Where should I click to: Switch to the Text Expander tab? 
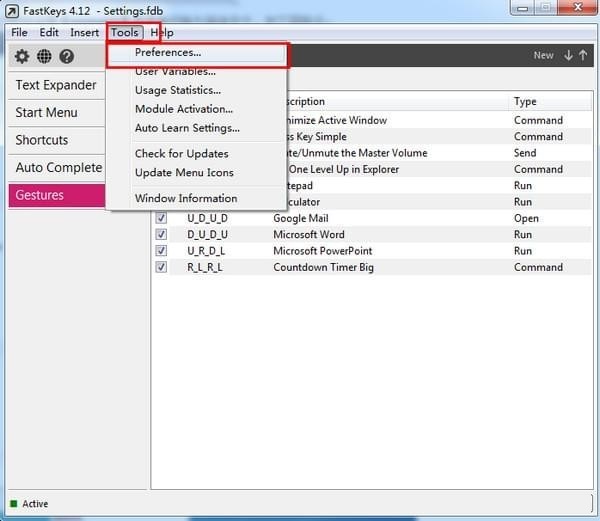[x=56, y=85]
